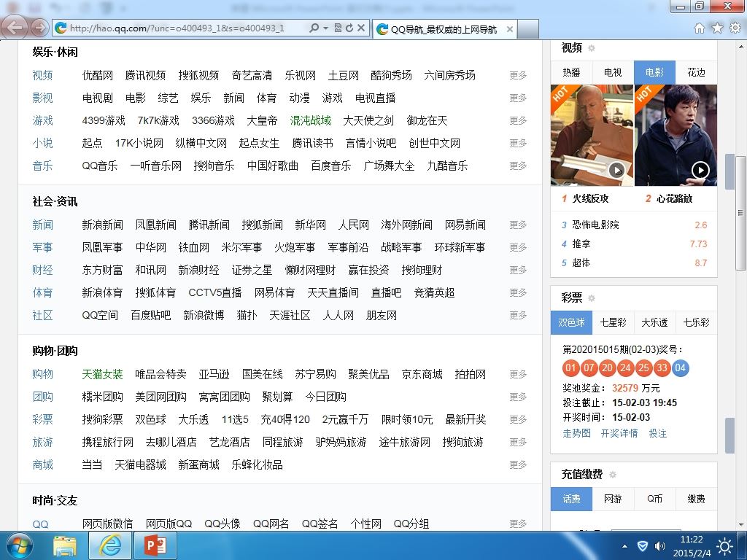Open address bar search dropdown arrow
This screenshot has width=747, height=560.
tap(326, 28)
